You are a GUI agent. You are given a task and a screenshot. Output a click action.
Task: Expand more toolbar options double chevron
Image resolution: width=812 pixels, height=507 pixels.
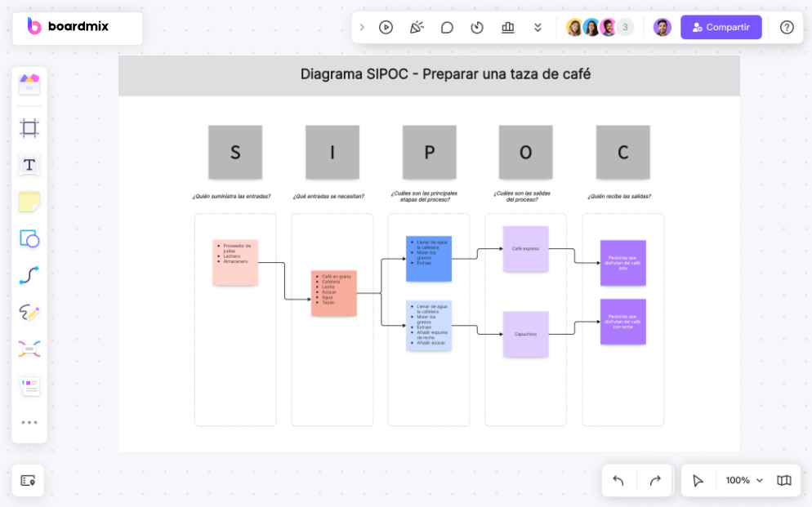pyautogui.click(x=538, y=28)
